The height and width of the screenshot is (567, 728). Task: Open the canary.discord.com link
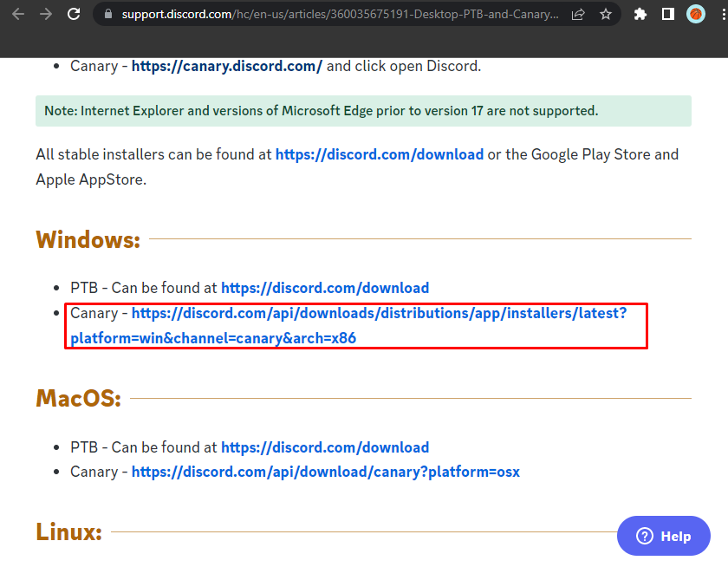point(226,66)
